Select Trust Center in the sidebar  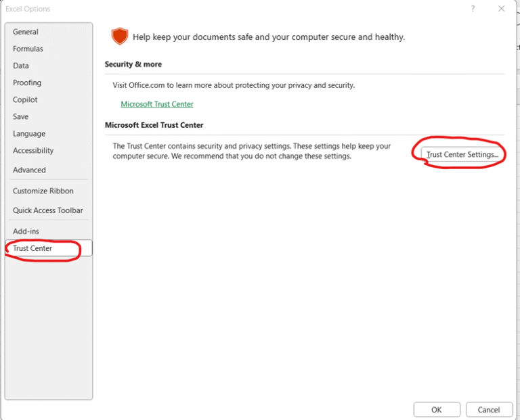pyautogui.click(x=32, y=248)
